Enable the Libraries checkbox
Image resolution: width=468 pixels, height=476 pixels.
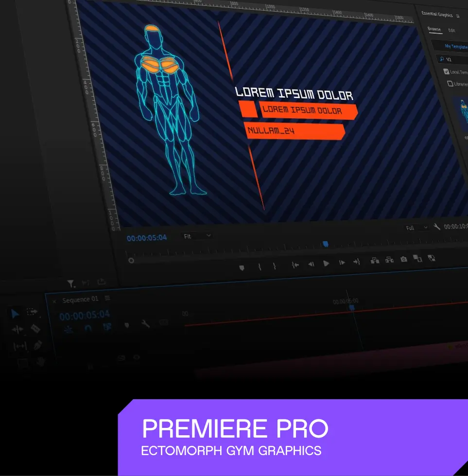point(450,84)
